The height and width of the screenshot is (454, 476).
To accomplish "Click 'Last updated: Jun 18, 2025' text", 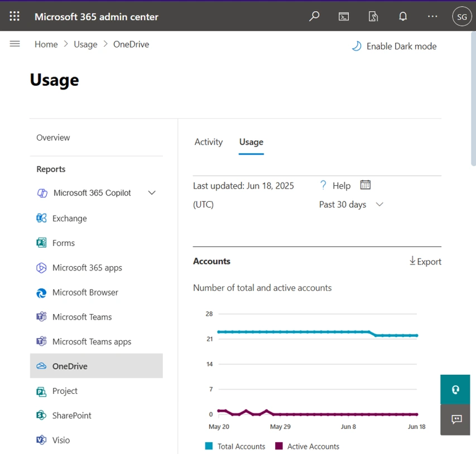I will [243, 186].
